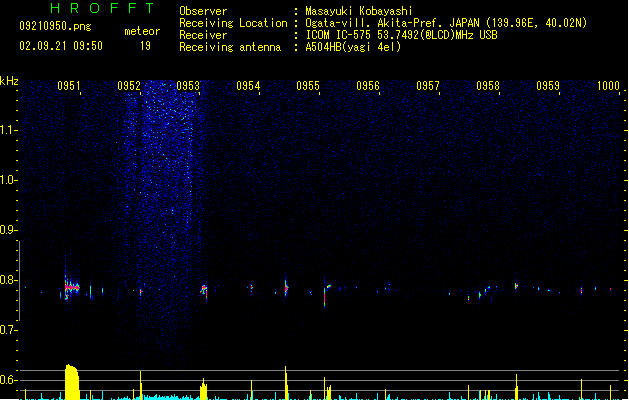Click the 0.6 frequency axis label

pos(8,380)
